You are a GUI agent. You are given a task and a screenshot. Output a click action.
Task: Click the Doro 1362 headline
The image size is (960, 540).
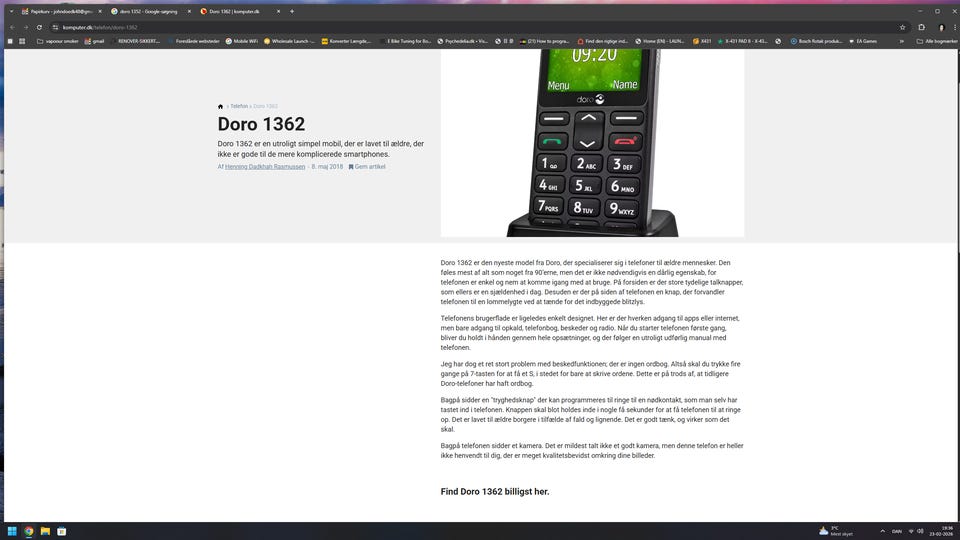(261, 124)
